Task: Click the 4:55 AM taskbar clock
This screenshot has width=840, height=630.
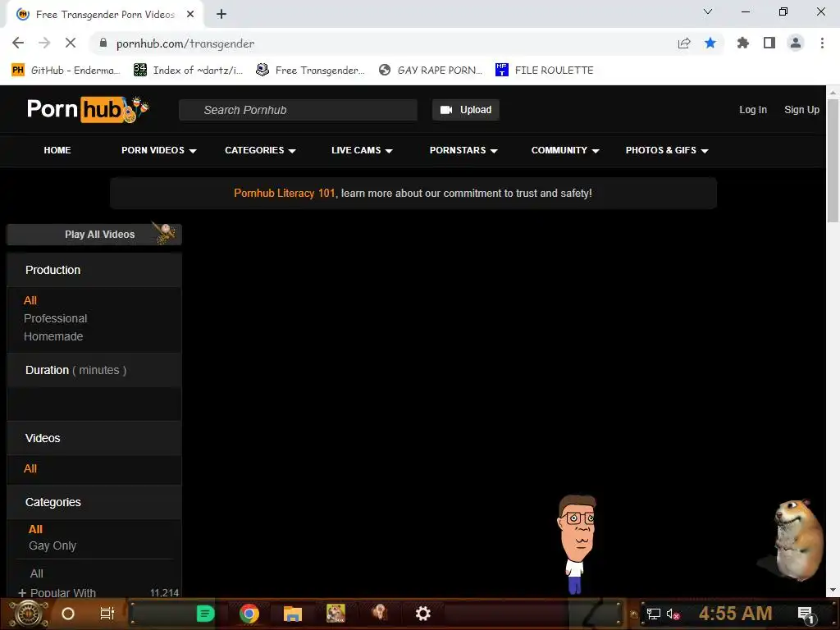Action: pyautogui.click(x=736, y=614)
